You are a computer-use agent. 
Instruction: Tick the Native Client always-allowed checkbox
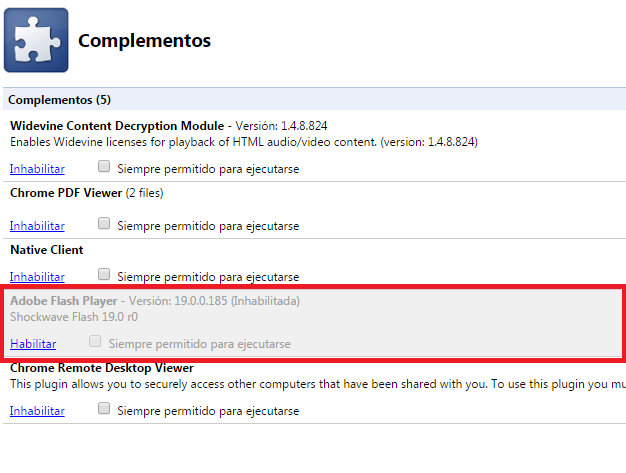pyautogui.click(x=104, y=274)
